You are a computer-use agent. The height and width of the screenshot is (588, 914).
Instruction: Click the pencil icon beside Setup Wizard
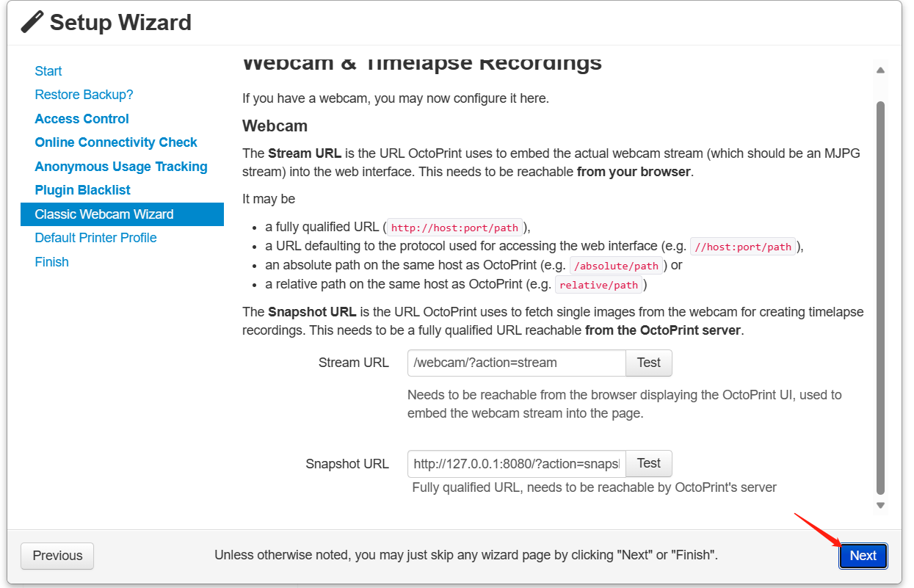click(32, 22)
